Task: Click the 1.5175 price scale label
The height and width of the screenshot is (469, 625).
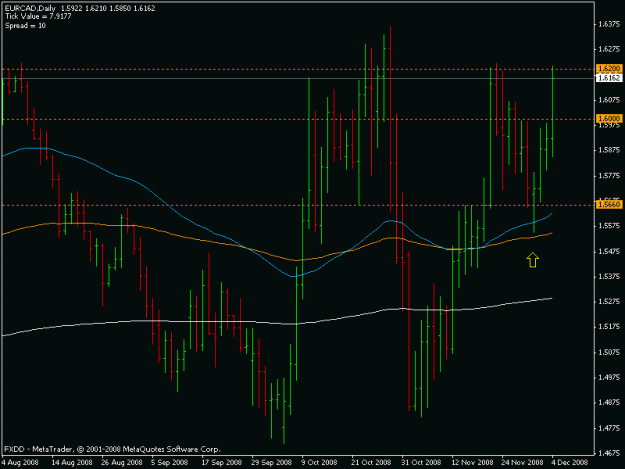Action: [x=609, y=327]
